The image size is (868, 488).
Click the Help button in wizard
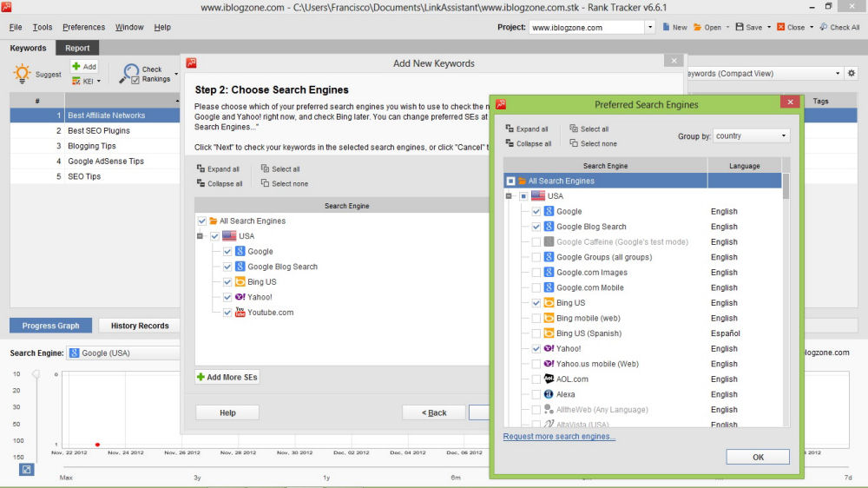tap(227, 412)
